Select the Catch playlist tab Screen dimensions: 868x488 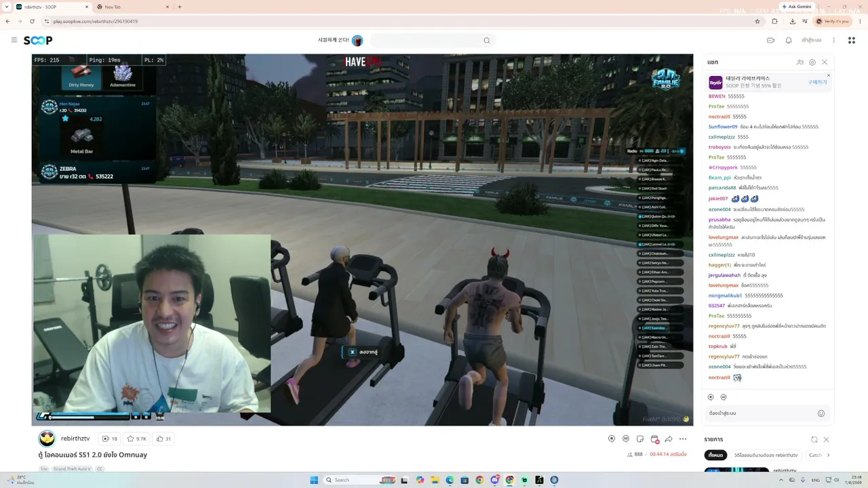pos(816,455)
